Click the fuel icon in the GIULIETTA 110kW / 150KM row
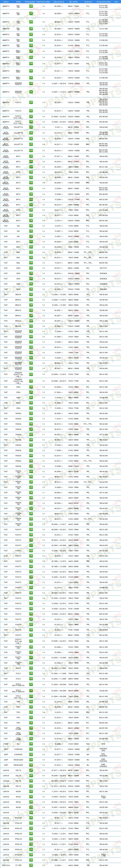The image size is (121, 868). coord(31,151)
